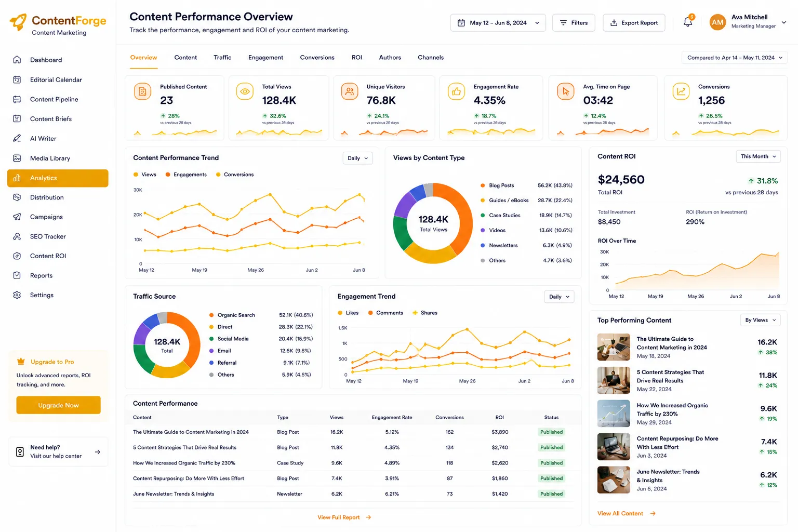Screen dimensions: 798x532
Task: Switch to the Content tab
Action: tap(185, 58)
